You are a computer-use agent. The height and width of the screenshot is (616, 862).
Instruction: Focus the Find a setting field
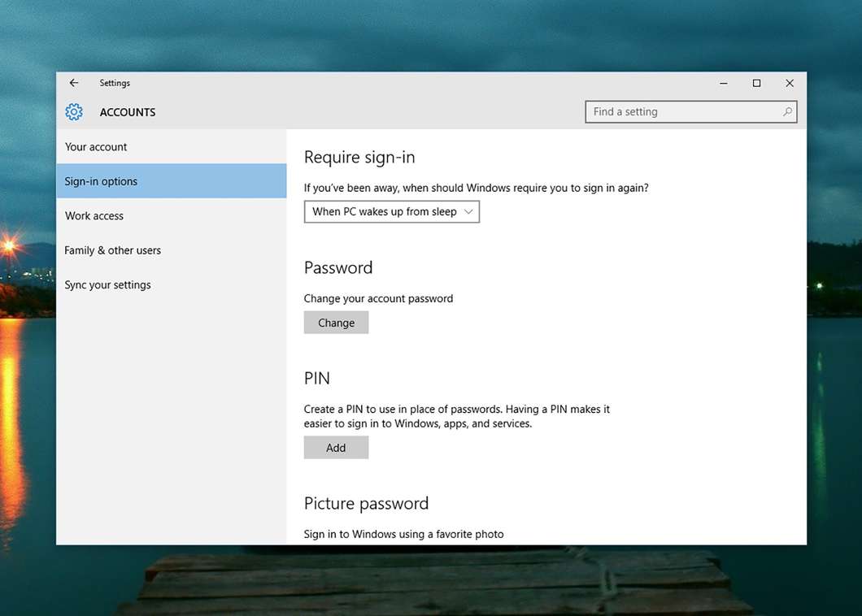click(681, 112)
